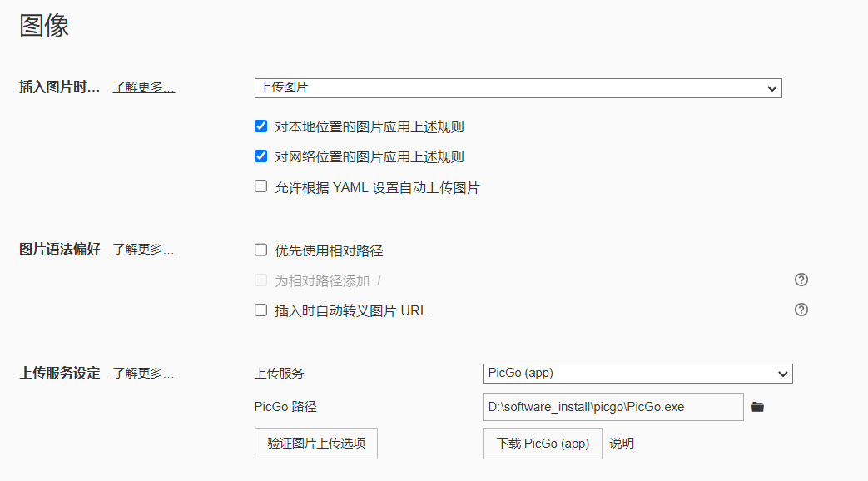
Task: Enable the 优先使用相对路径 option
Action: pyautogui.click(x=260, y=250)
